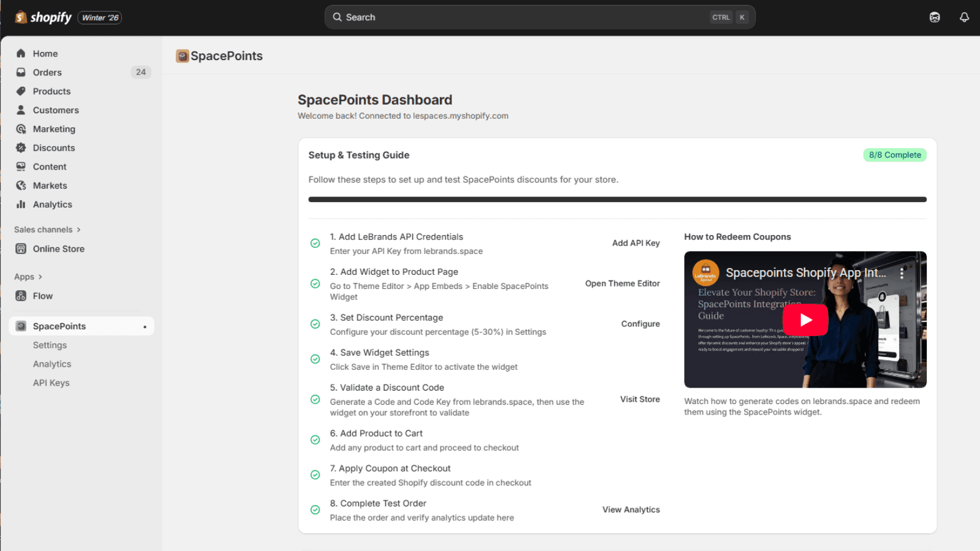The image size is (980, 551).
Task: Click the View Analytics link
Action: 631,509
